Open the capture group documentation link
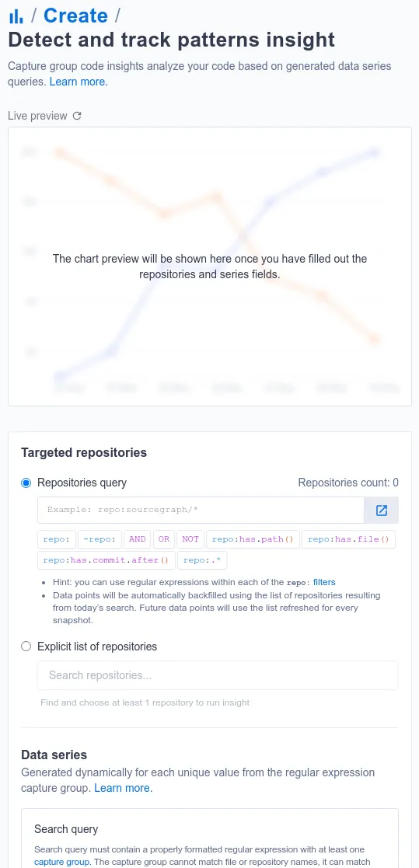The width and height of the screenshot is (419, 868). click(61, 862)
